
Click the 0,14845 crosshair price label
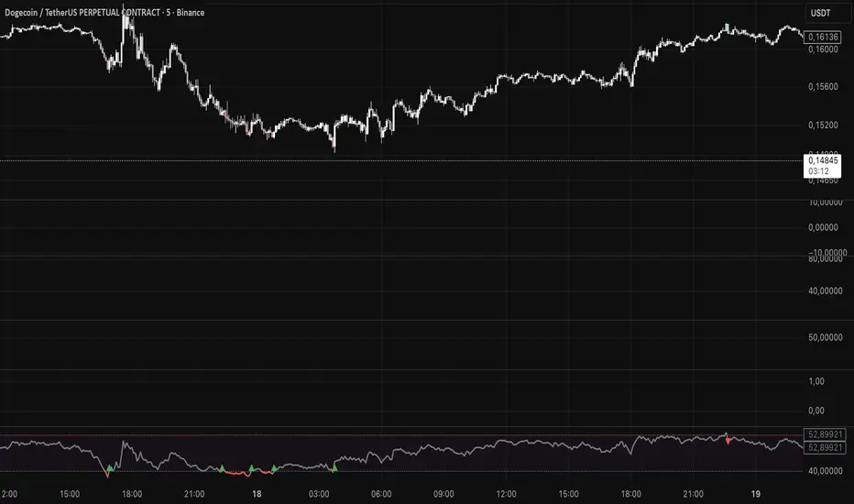(823, 160)
